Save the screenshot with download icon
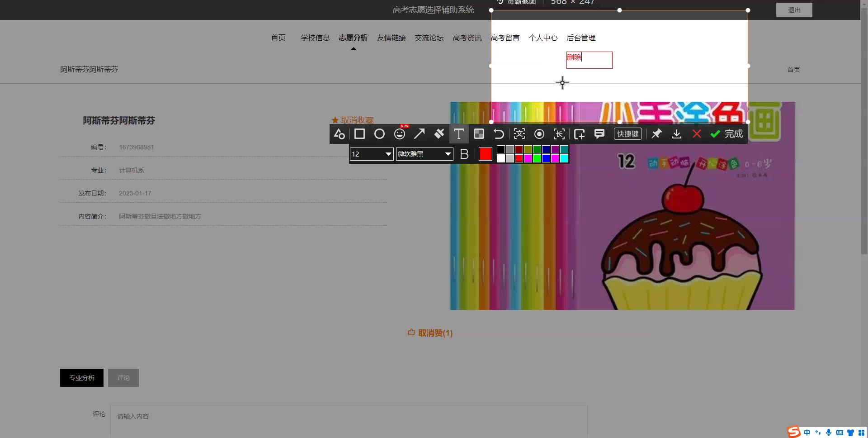Screen dimensions: 868x438 coord(677,134)
